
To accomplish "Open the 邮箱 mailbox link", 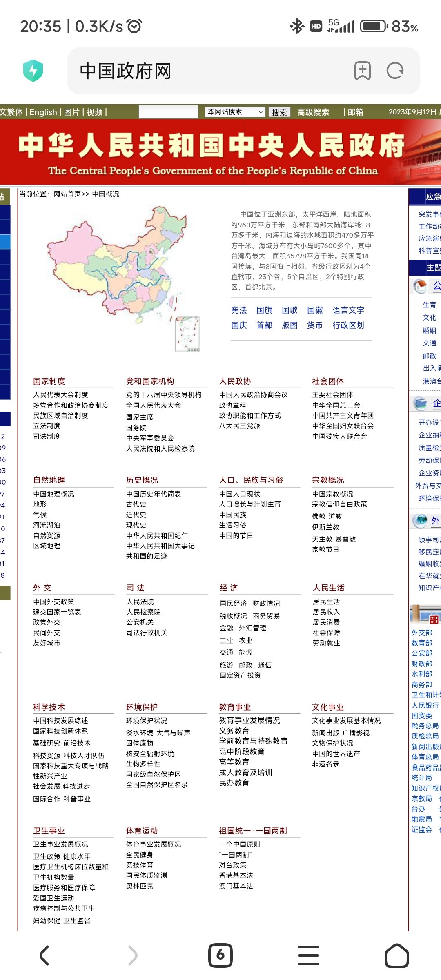I will tap(356, 112).
